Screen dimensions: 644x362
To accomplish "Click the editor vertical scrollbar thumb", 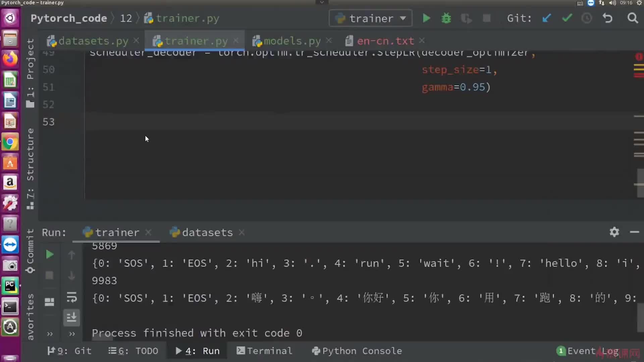I will click(x=640, y=183).
